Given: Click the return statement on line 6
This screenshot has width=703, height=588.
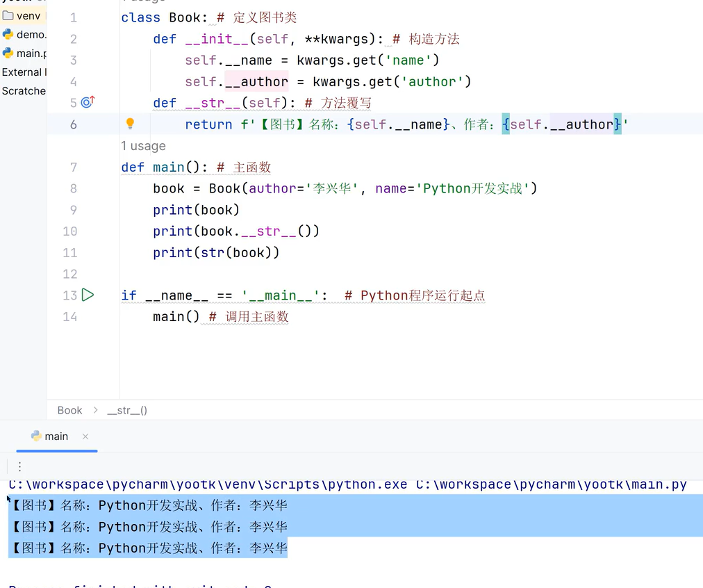Looking at the screenshot, I should point(406,124).
